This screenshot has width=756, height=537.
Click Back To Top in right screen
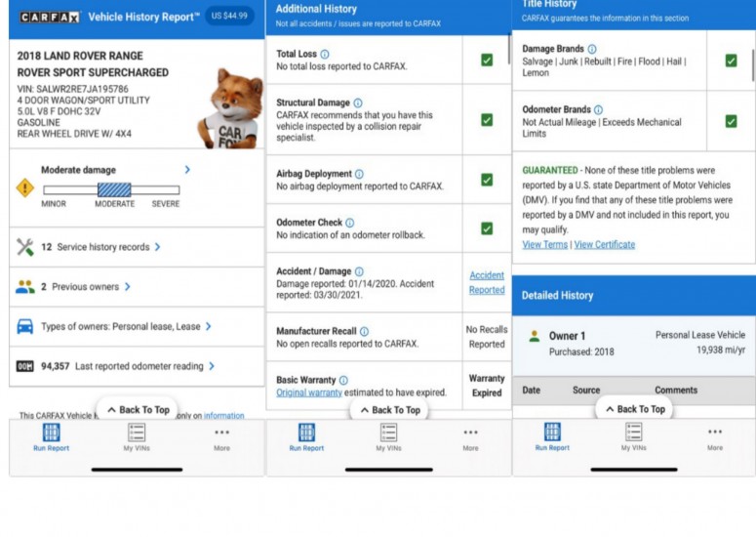click(x=634, y=409)
